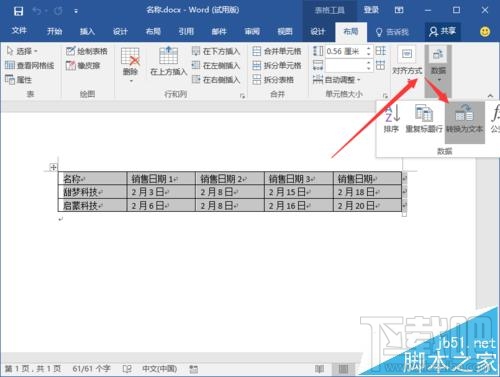Click the column width input field
500x377 pixels.
tap(345, 65)
